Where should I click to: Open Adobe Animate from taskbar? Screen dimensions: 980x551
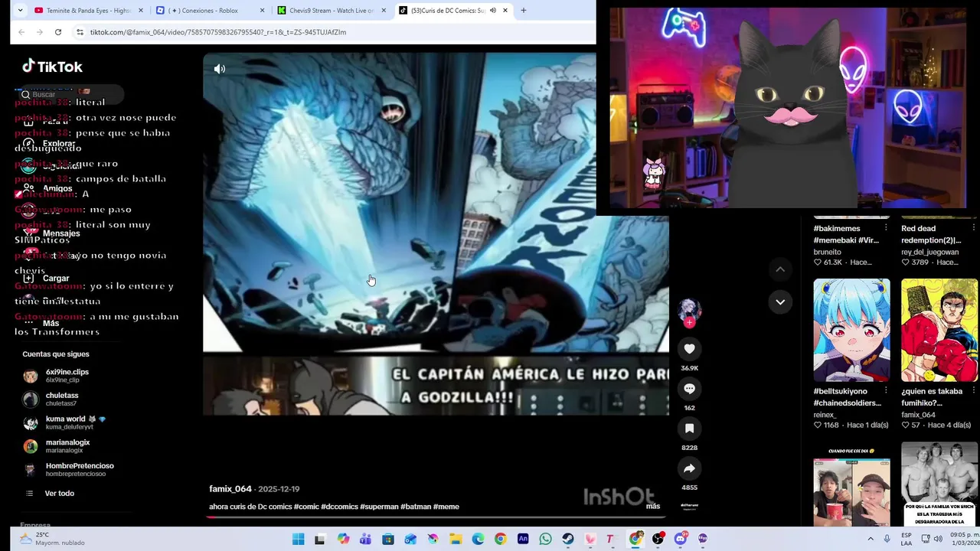523,540
